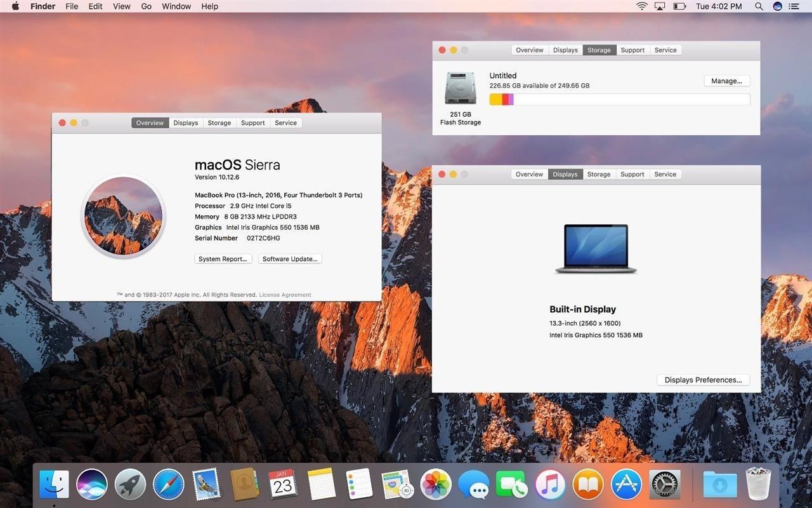Open Launchpad rocket icon
Image resolution: width=812 pixels, height=508 pixels.
(130, 485)
